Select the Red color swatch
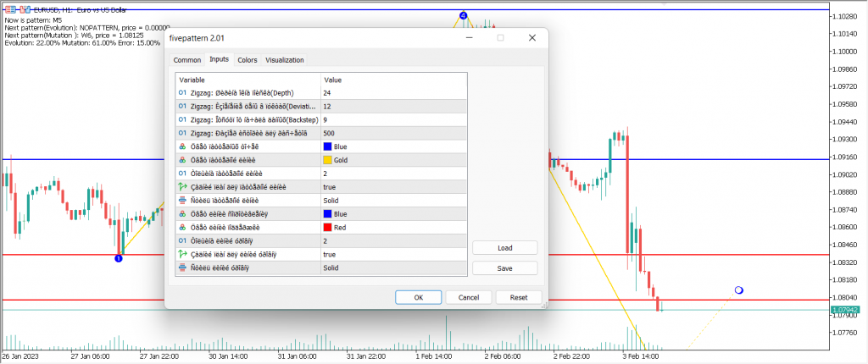Viewport: 868px width, 364px height. coord(328,227)
